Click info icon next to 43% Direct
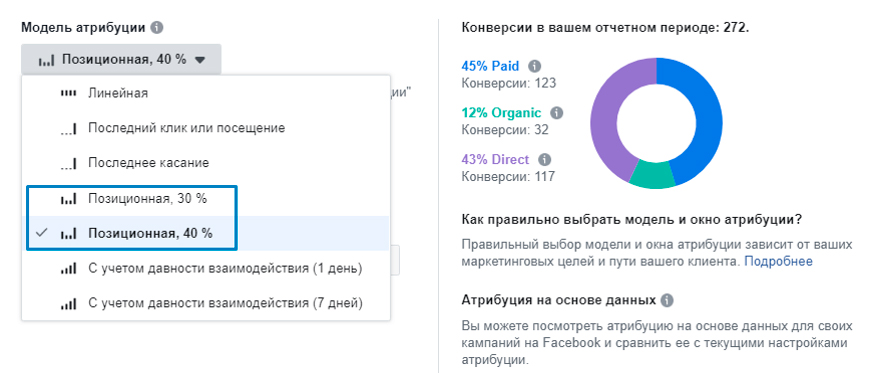Viewport: 871px width, 373px height. 544,160
